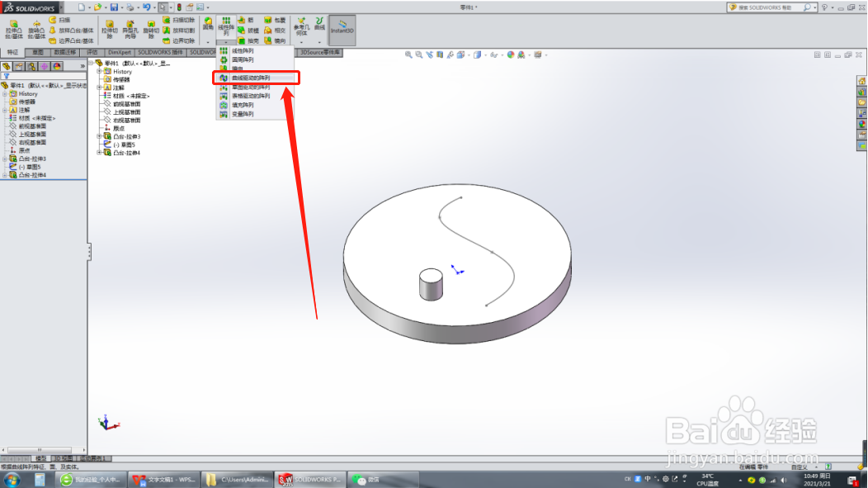This screenshot has height=488, width=868.
Task: Open the Appearances task pane icon
Action: coord(862,124)
